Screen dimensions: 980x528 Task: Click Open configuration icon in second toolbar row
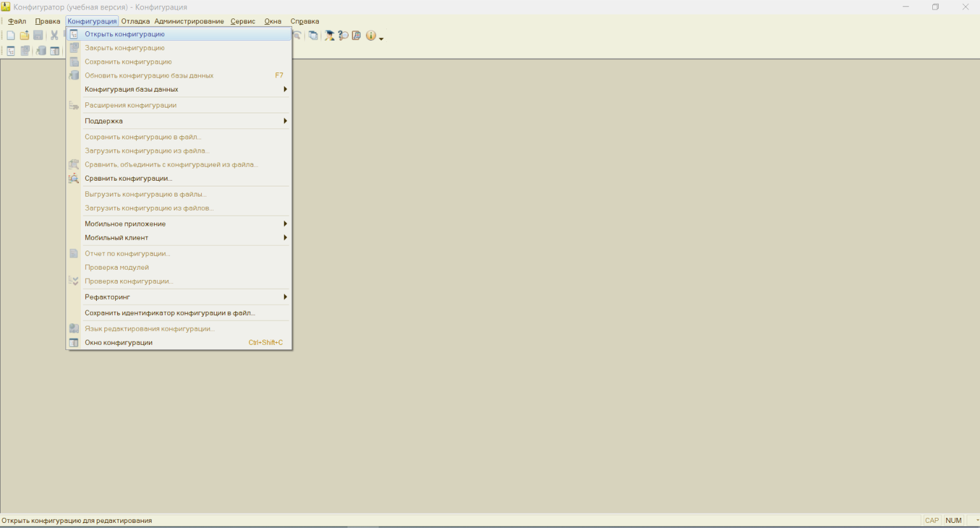11,51
